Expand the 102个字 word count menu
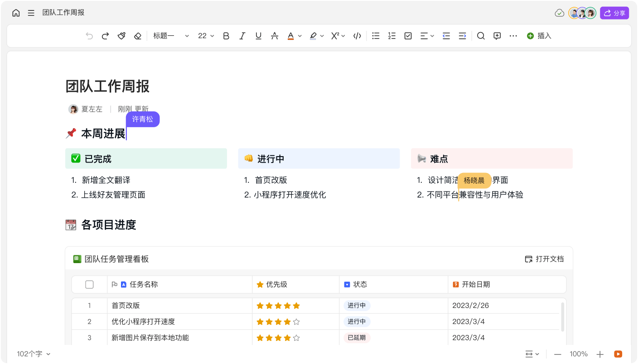The width and height of the screenshot is (638, 364). (x=34, y=354)
